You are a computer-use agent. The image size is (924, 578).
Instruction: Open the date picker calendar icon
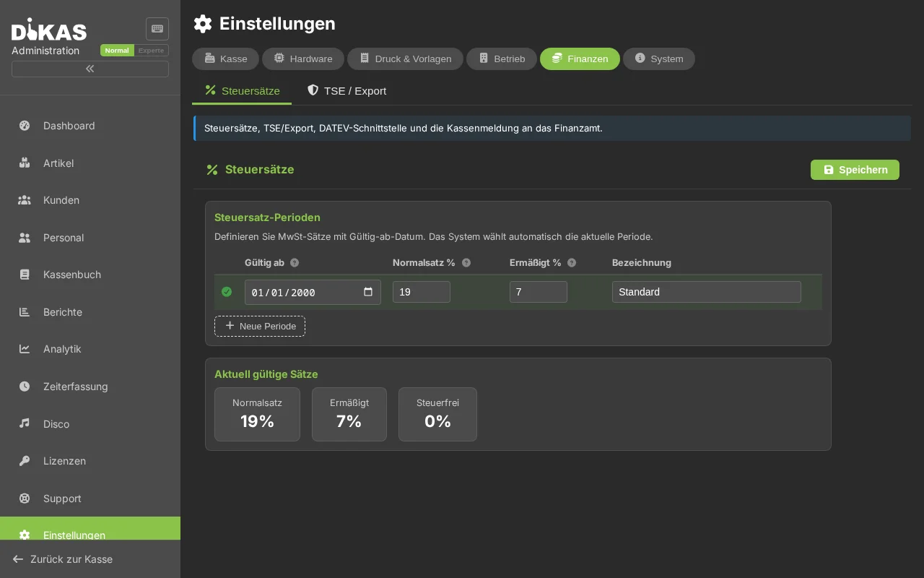pyautogui.click(x=368, y=292)
